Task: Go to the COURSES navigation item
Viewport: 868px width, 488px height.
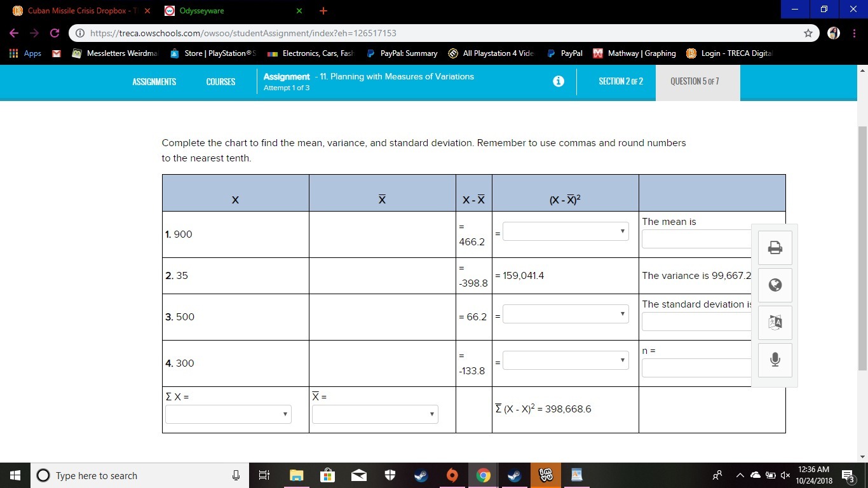Action: click(220, 82)
